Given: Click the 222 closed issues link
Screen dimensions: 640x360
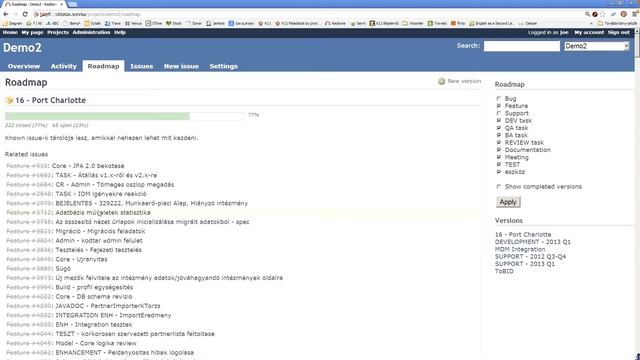Looking at the screenshot, I should click(26, 125).
